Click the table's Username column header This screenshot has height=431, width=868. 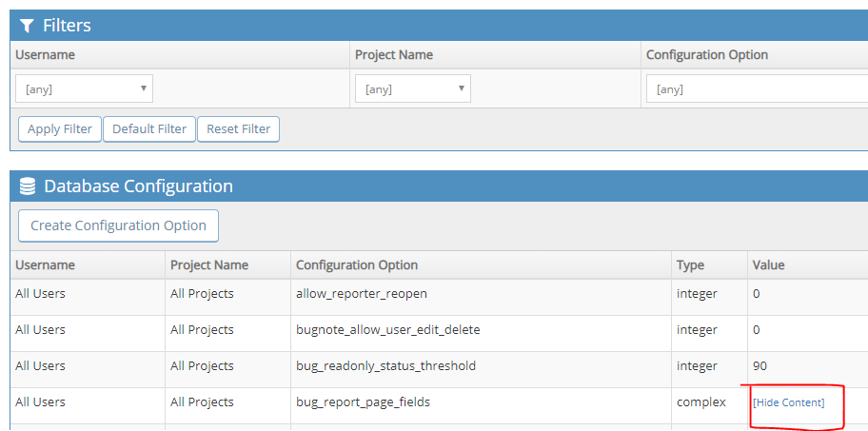click(x=45, y=265)
